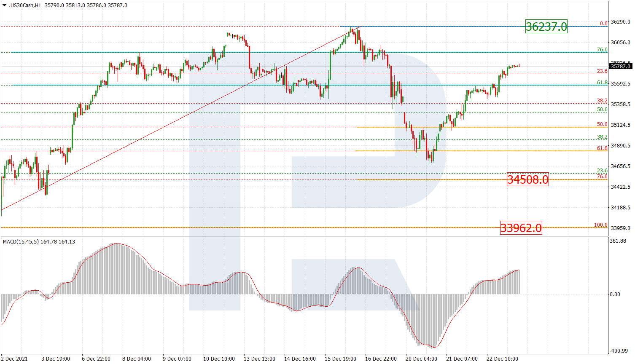
Task: Click the 36056.0 price axis value
Action: tap(620, 43)
